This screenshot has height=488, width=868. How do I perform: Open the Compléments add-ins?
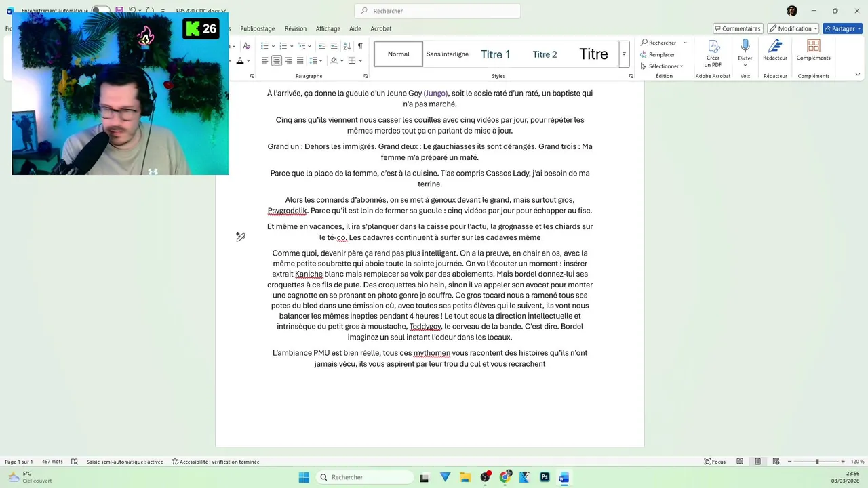[813, 50]
